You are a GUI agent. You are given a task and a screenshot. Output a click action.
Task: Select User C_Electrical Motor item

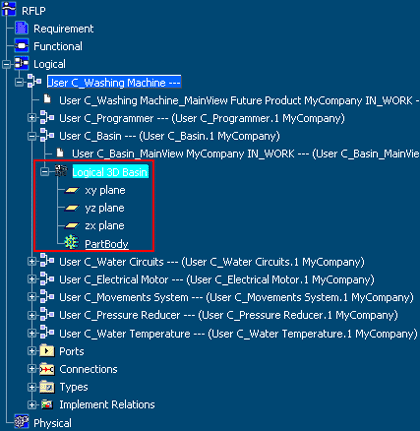click(217, 280)
